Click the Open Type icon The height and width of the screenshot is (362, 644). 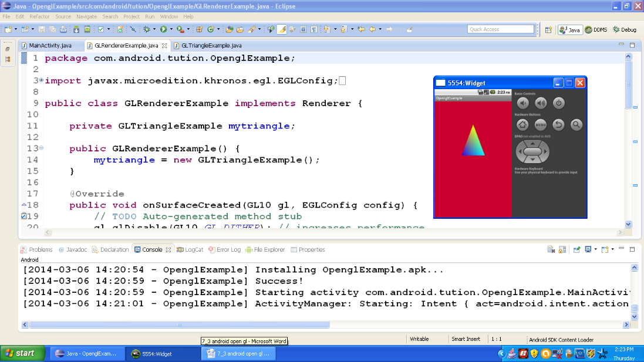pos(230,29)
